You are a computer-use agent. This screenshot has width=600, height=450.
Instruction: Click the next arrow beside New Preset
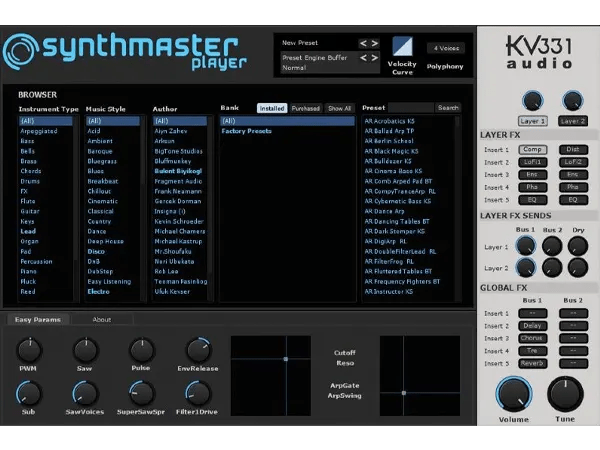(375, 43)
